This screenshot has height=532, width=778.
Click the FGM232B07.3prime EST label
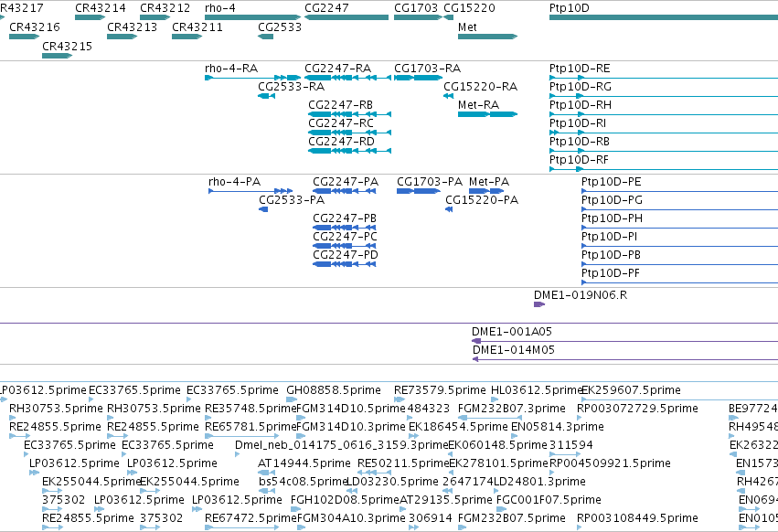pyautogui.click(x=512, y=409)
